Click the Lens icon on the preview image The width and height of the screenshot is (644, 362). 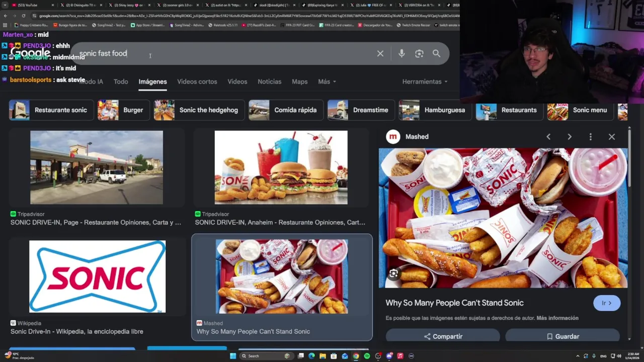point(393,274)
